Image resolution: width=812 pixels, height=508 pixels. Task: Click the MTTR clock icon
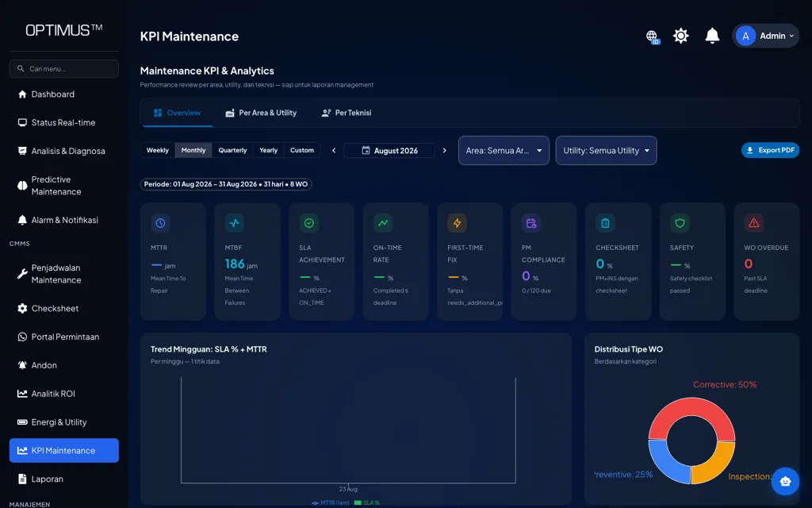160,223
